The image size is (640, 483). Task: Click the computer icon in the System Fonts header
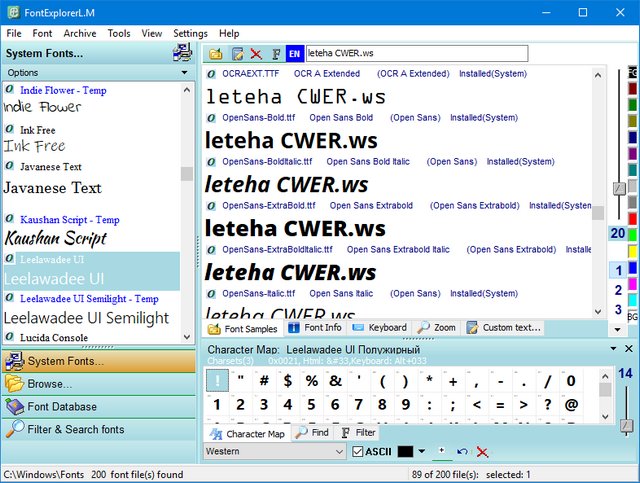[x=182, y=53]
